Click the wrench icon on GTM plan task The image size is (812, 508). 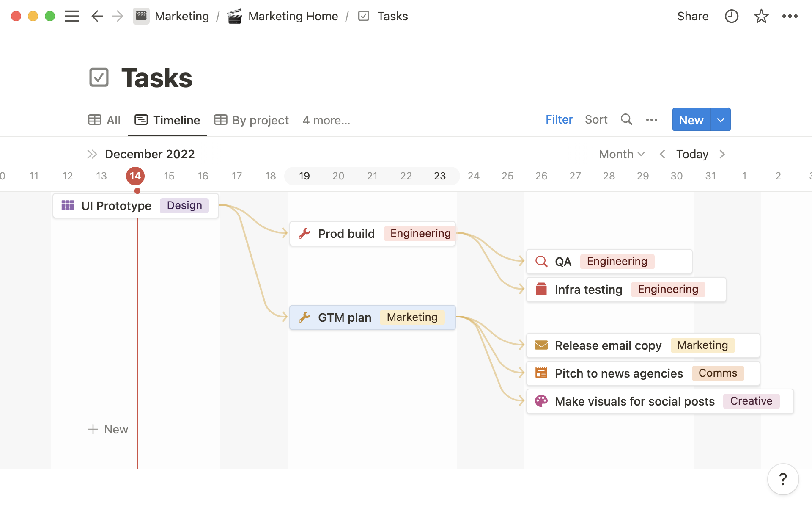pos(304,317)
